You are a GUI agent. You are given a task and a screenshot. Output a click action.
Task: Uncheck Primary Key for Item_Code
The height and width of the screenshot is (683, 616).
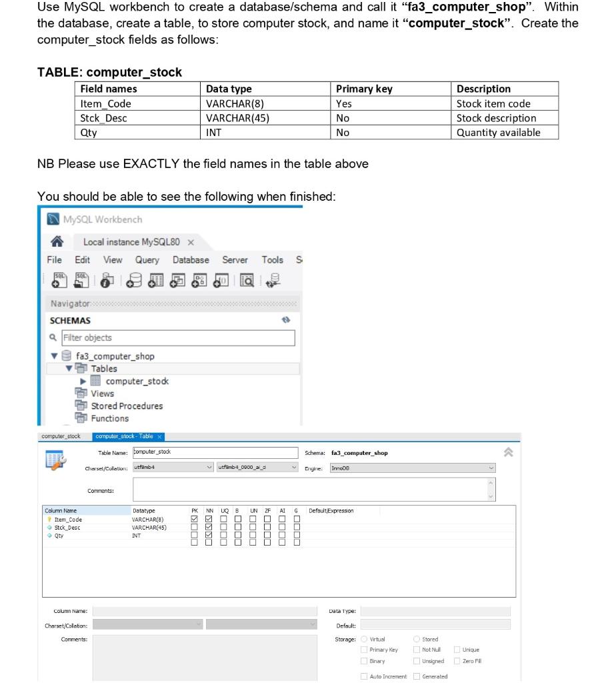[194, 519]
